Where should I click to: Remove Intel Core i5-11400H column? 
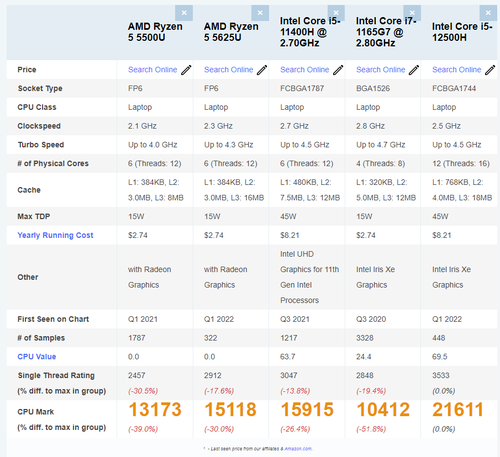[x=336, y=13]
